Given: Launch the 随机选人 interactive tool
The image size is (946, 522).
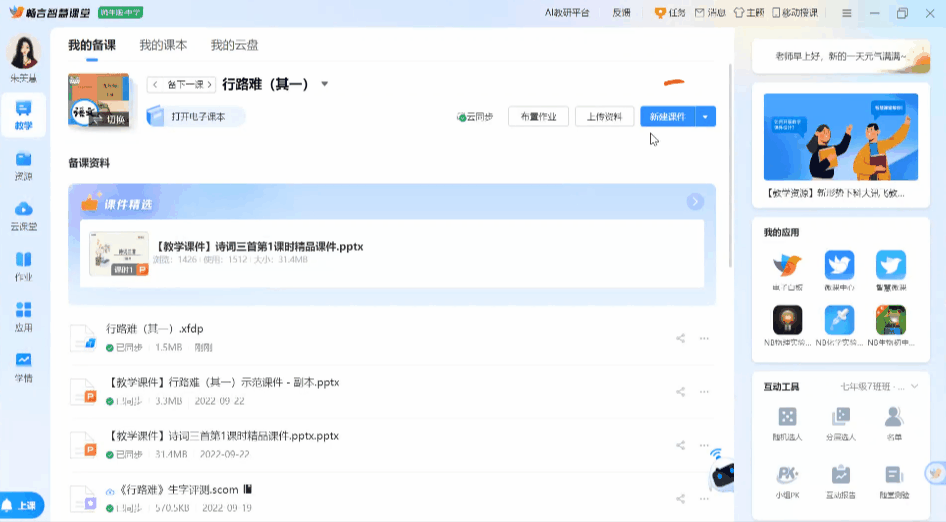Looking at the screenshot, I should pyautogui.click(x=788, y=422).
